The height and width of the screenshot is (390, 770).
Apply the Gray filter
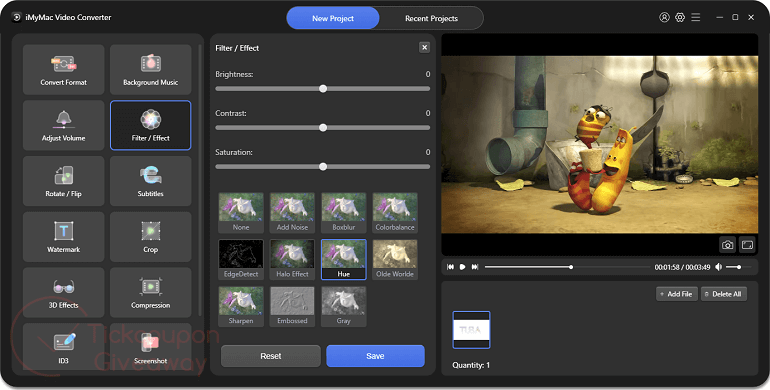tap(344, 306)
